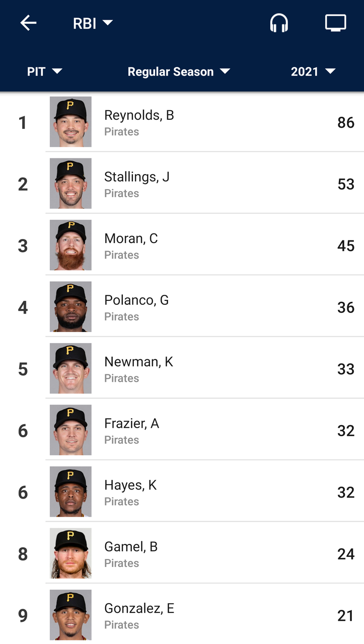
Task: Click Stallings RBI value 53
Action: 346,184
